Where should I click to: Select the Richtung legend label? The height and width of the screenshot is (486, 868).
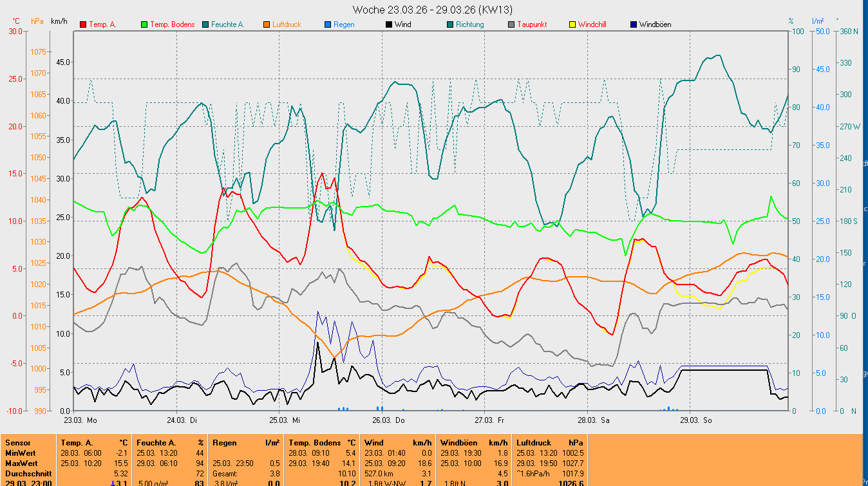[x=469, y=24]
